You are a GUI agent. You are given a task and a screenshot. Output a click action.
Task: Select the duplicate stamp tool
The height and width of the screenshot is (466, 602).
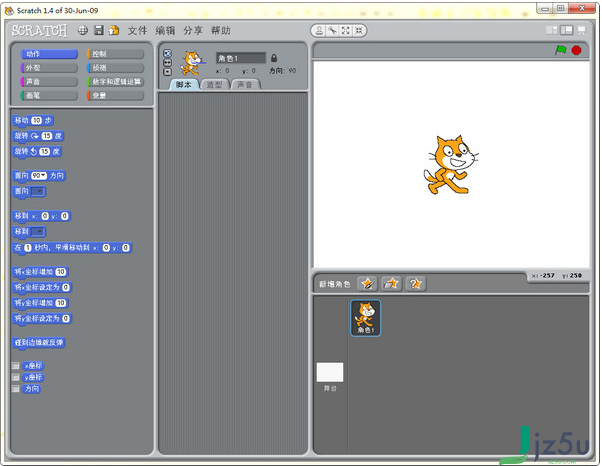click(319, 31)
